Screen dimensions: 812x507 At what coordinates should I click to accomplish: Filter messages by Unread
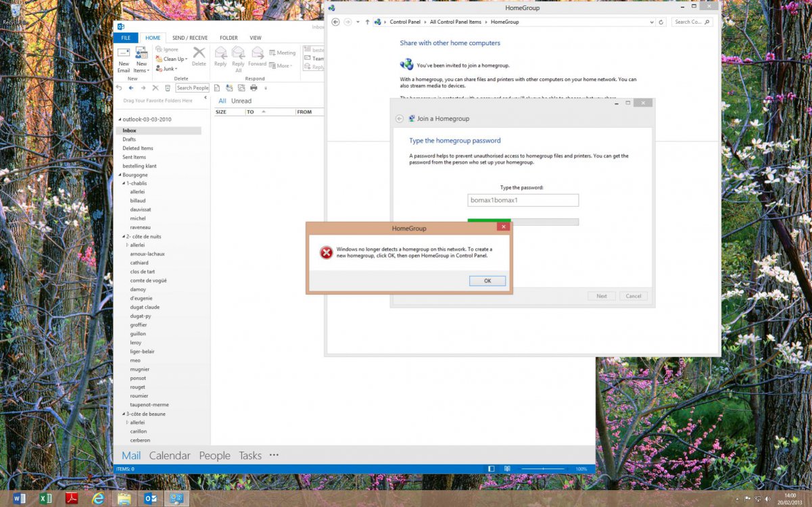click(x=241, y=101)
